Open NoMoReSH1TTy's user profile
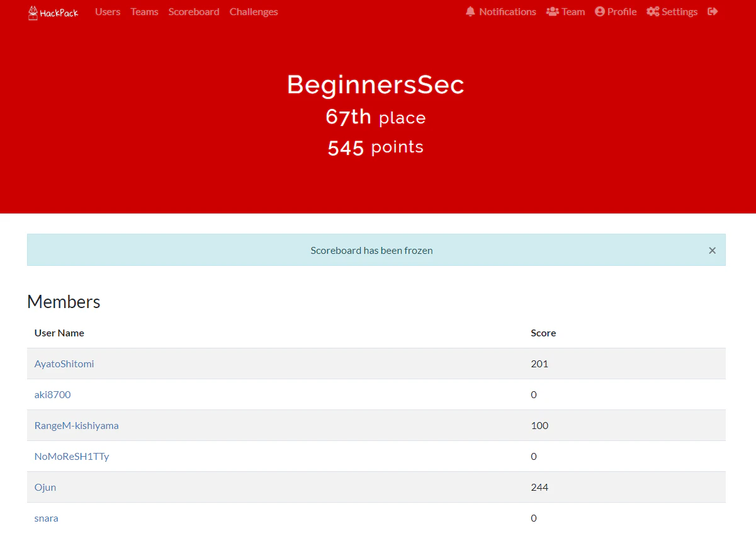Viewport: 756px width, 538px height. [x=72, y=456]
